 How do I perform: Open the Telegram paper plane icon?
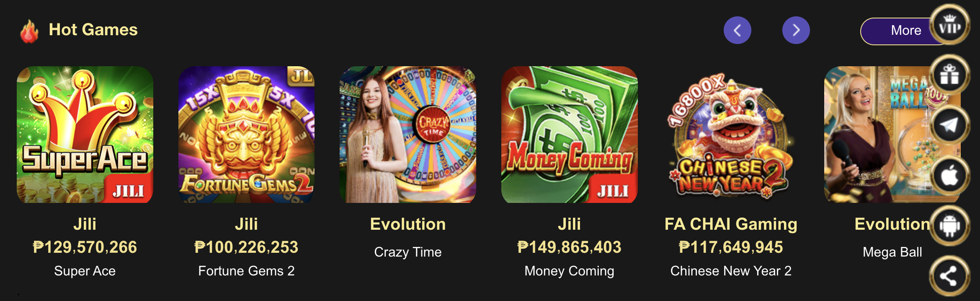(x=949, y=125)
